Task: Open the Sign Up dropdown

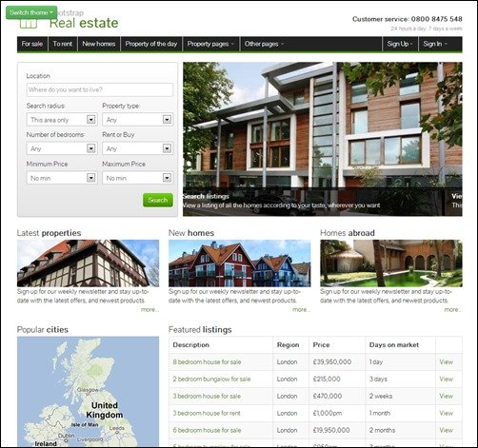Action: tap(400, 44)
